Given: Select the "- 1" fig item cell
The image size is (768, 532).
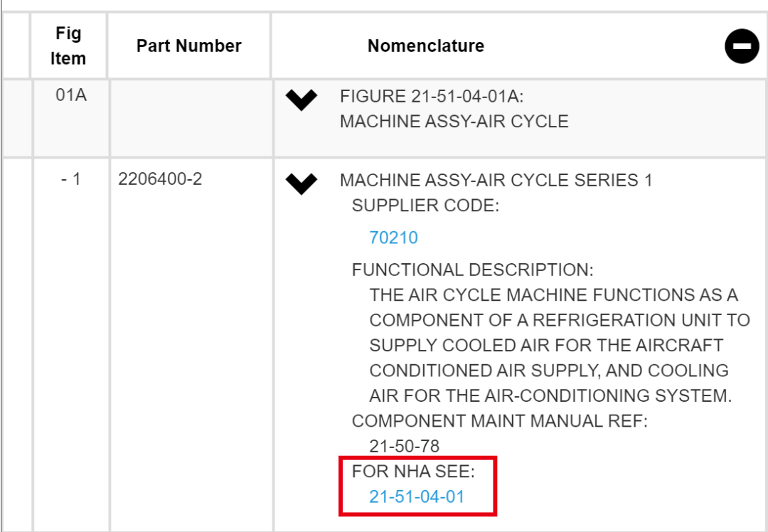Looking at the screenshot, I should (x=70, y=179).
